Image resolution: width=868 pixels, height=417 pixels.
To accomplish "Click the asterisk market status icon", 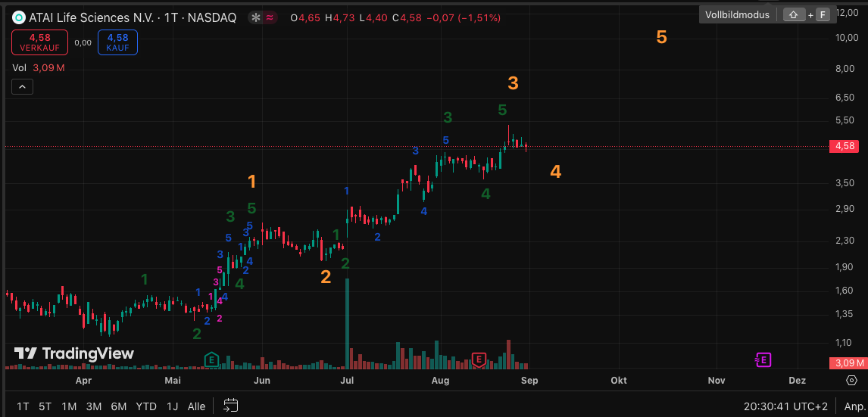I will (255, 17).
